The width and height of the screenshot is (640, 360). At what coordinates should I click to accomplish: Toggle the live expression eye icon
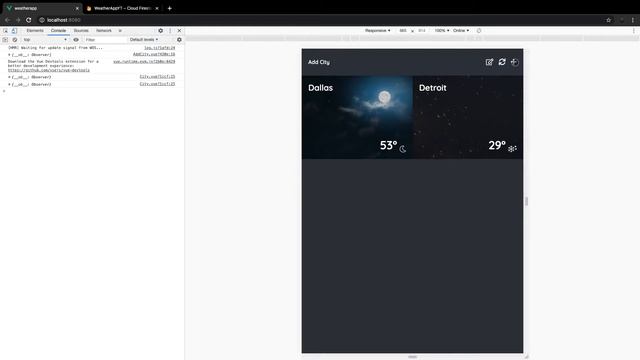[76, 40]
